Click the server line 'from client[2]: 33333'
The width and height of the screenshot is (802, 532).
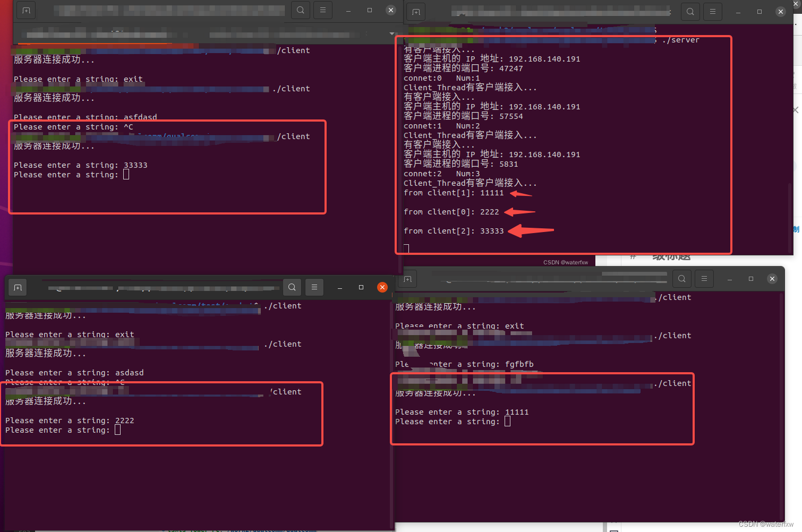(x=454, y=231)
